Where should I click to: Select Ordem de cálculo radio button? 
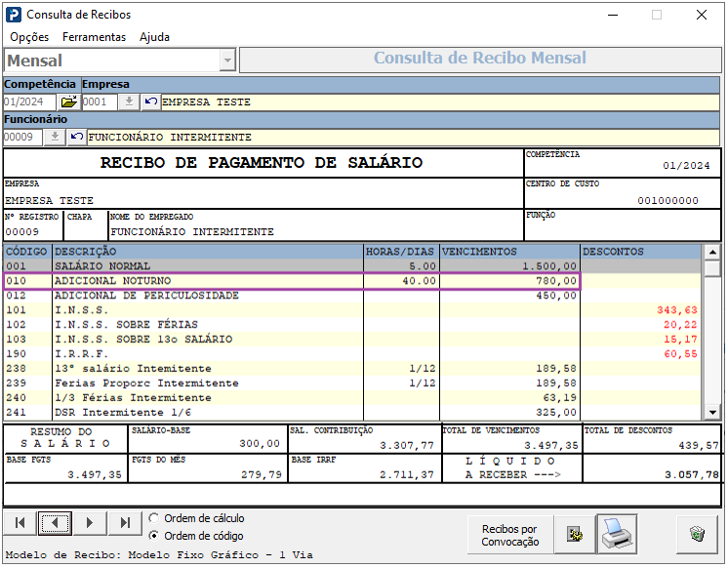153,518
